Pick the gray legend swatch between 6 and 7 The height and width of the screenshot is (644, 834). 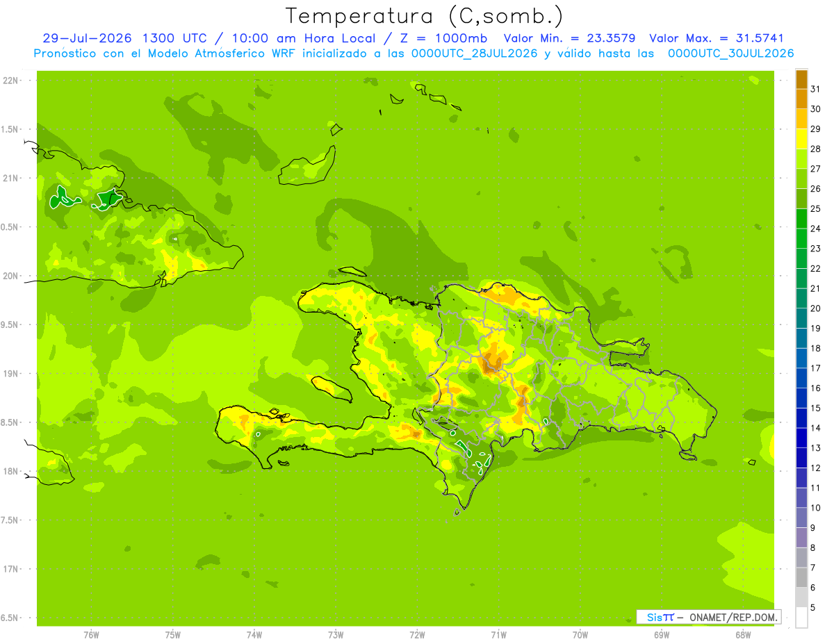click(801, 578)
